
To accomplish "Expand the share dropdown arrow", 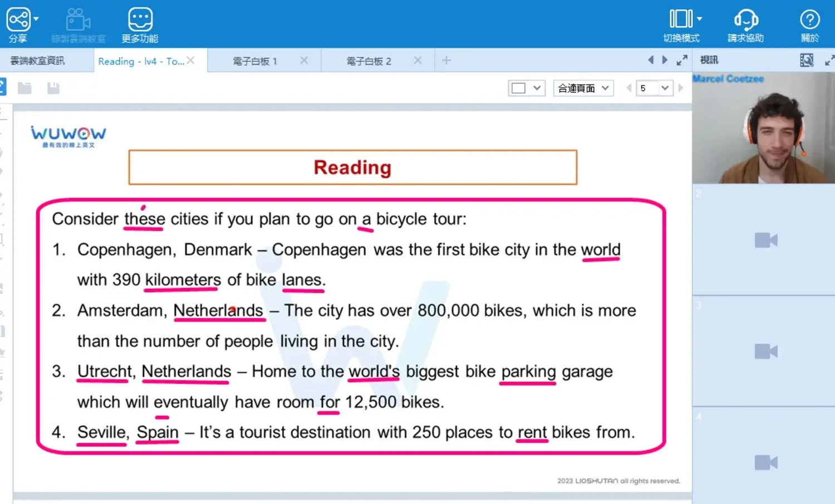I will tap(36, 18).
